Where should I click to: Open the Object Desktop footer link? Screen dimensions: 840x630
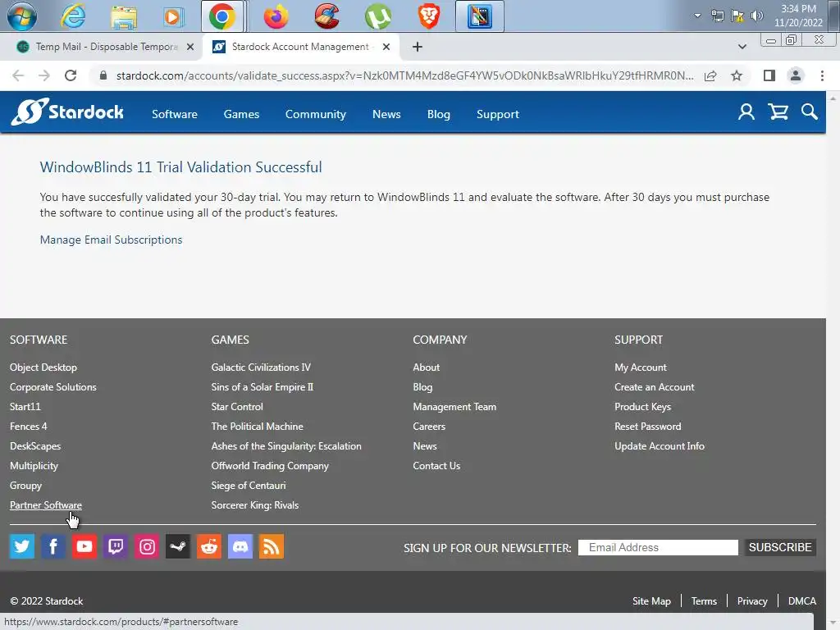[43, 367]
